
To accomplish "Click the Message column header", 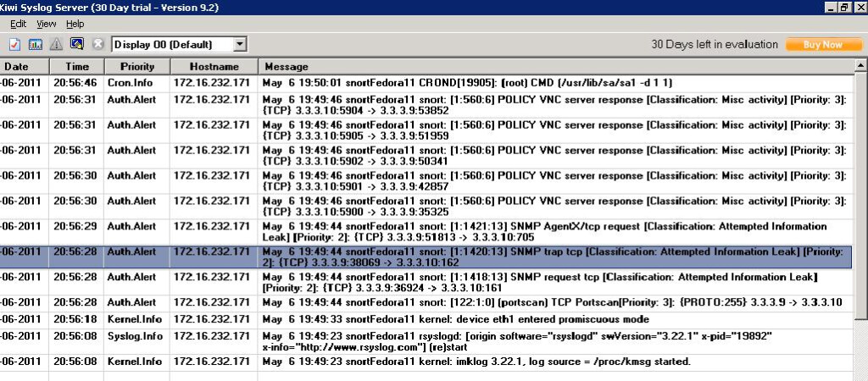I will 557,66.
